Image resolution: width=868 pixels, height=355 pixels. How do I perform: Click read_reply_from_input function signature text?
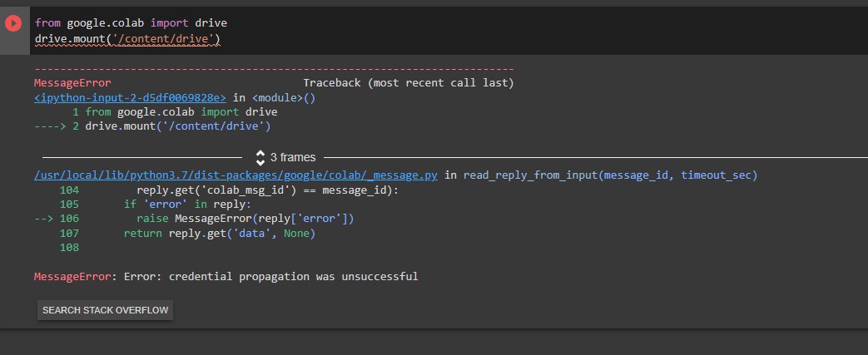pyautogui.click(x=611, y=175)
